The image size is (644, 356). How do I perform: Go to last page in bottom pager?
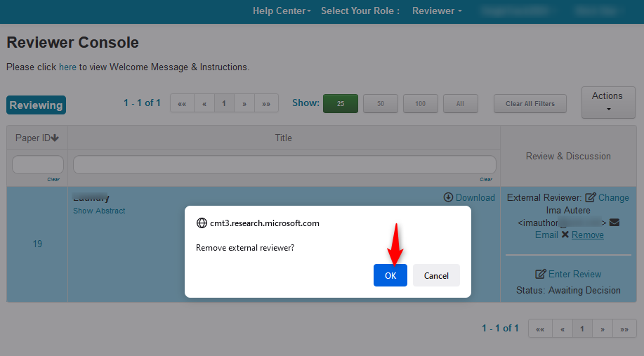[x=624, y=329]
